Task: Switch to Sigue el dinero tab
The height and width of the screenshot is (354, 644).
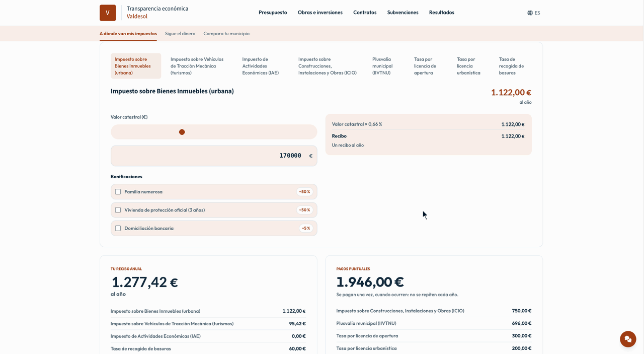Action: (180, 34)
